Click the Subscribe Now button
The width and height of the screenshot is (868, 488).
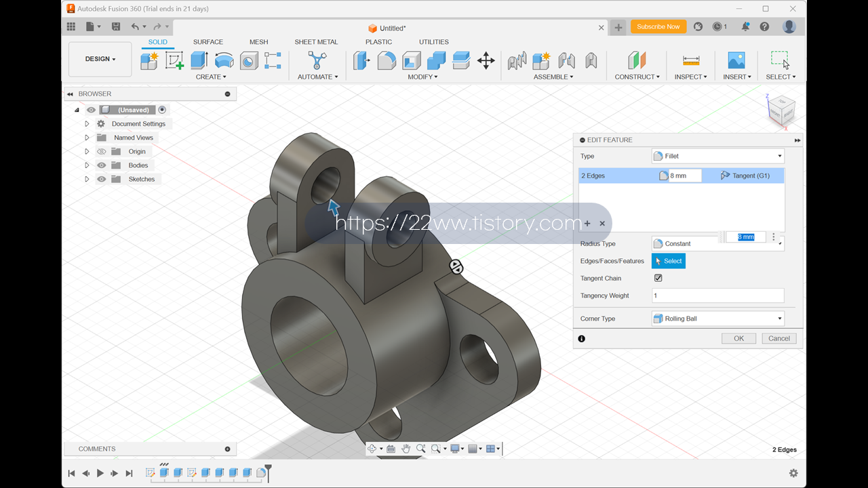[658, 26]
